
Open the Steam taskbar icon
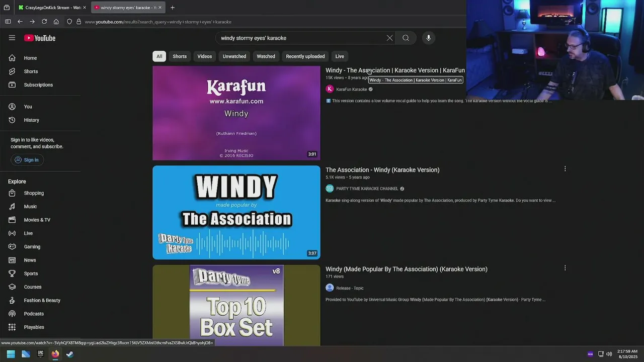pyautogui.click(x=70, y=354)
